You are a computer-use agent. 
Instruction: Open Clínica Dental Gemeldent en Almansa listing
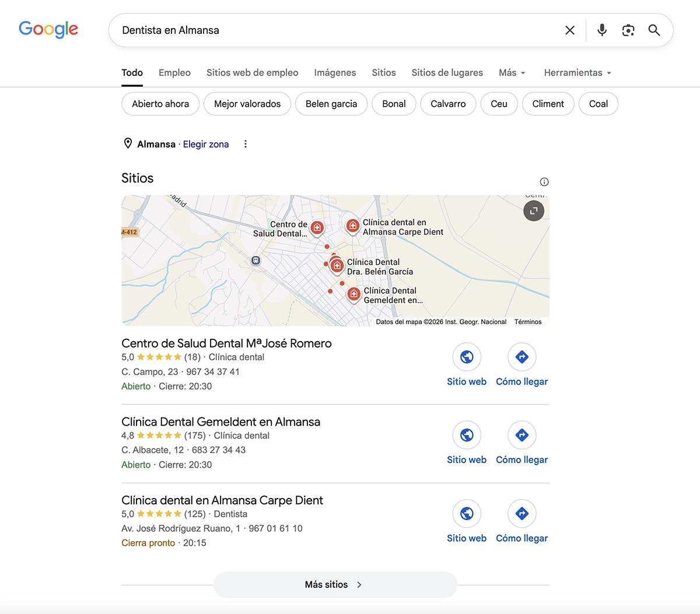(220, 422)
